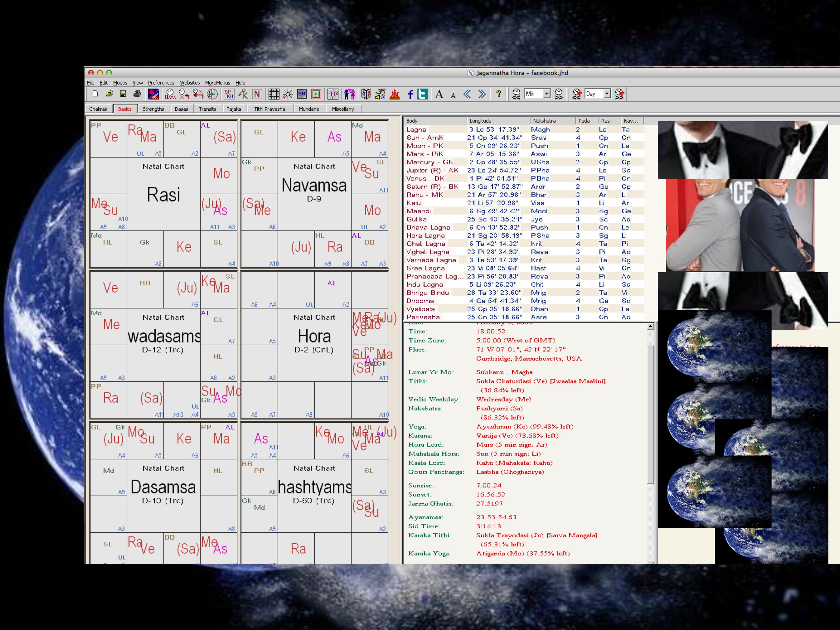
Task: Click the K sun-star toolbar icon
Action: pos(288,94)
